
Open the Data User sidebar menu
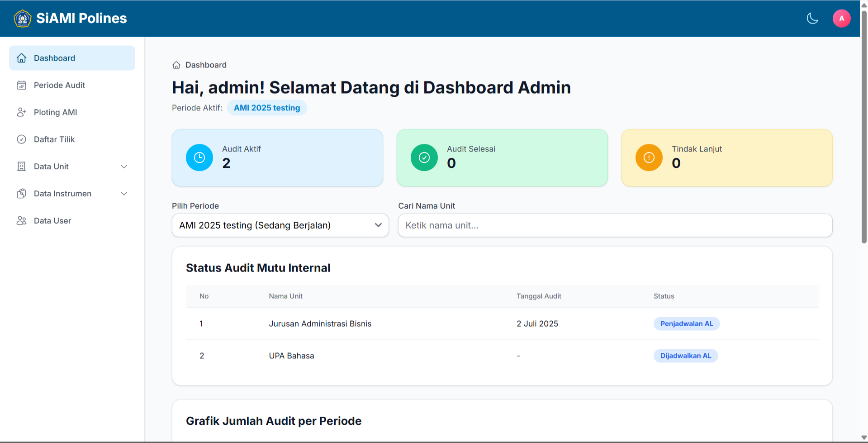(x=52, y=221)
